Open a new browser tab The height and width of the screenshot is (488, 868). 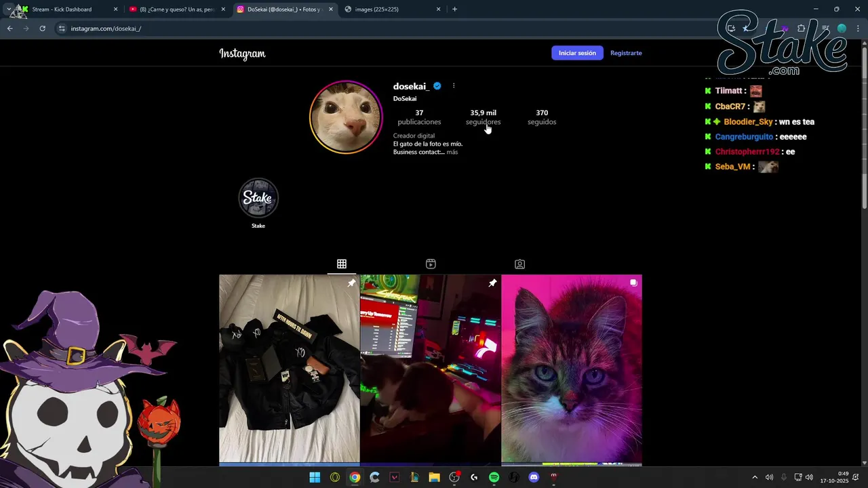(454, 9)
